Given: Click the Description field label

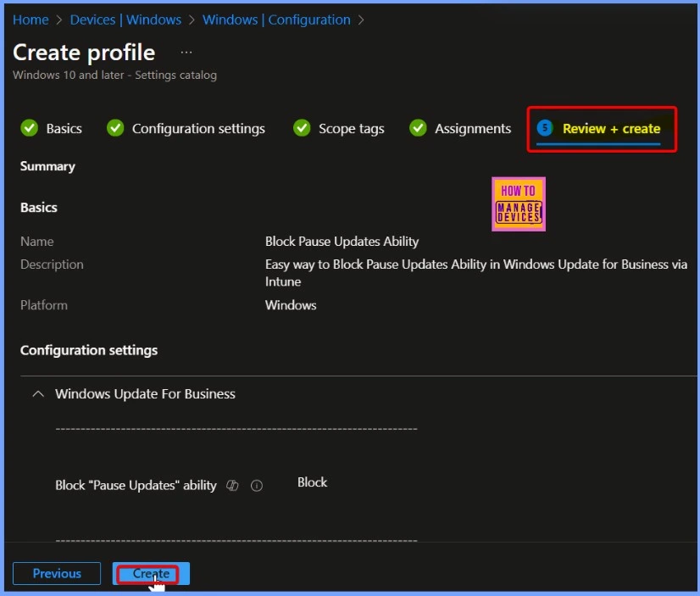Looking at the screenshot, I should (52, 265).
